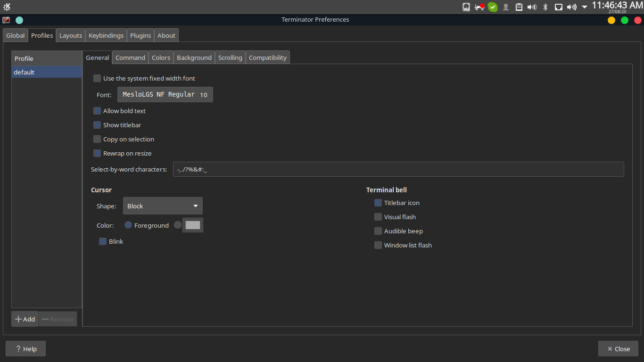Viewport: 644px width, 362px height.
Task: Click the volume speaker icon in the system tray
Action: coord(532,7)
